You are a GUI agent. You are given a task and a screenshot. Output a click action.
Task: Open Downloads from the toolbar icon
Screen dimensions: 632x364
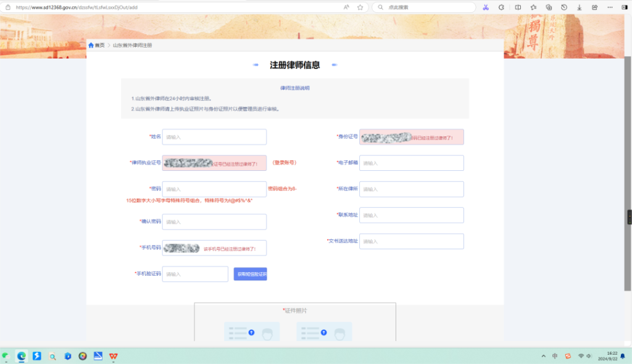580,7
